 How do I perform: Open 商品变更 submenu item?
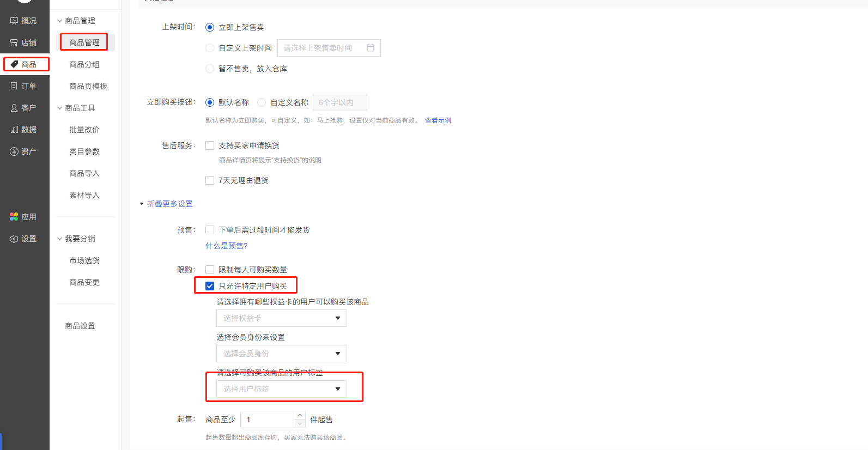(84, 282)
